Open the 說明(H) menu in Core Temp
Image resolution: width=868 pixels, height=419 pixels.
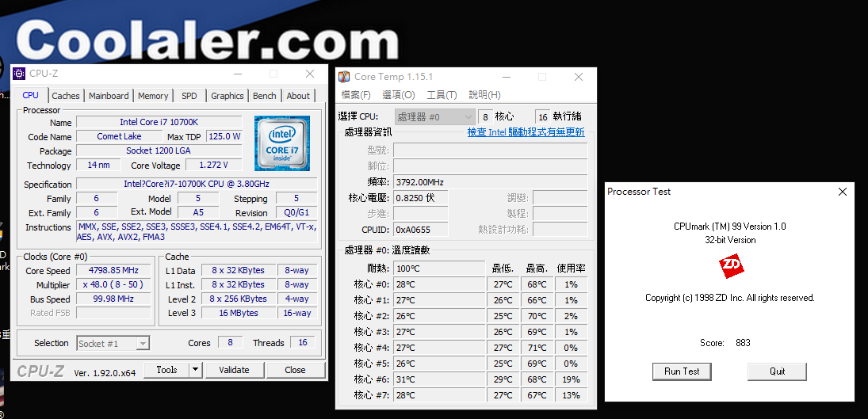pos(485,95)
